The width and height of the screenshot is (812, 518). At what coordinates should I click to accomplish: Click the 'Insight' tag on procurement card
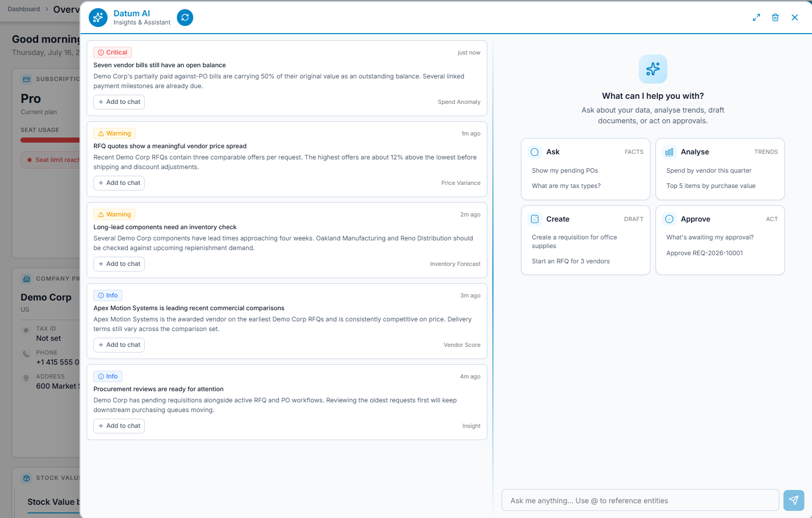[x=471, y=426]
